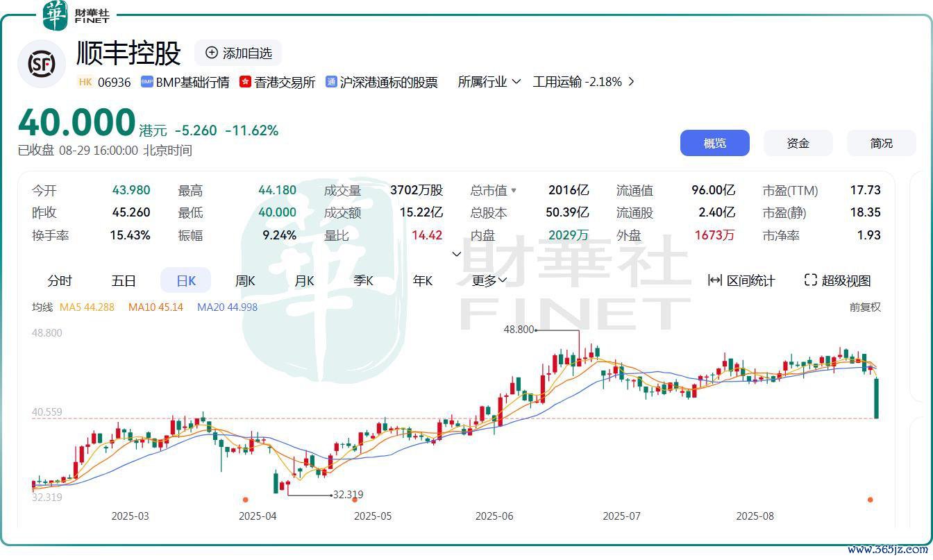Click the last large green candlestick

pos(876,398)
